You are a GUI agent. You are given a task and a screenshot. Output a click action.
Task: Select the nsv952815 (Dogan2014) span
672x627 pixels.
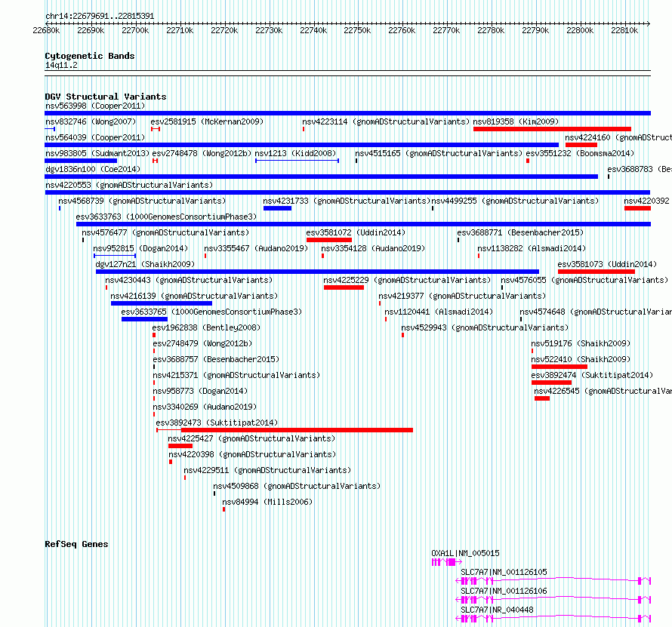click(115, 256)
